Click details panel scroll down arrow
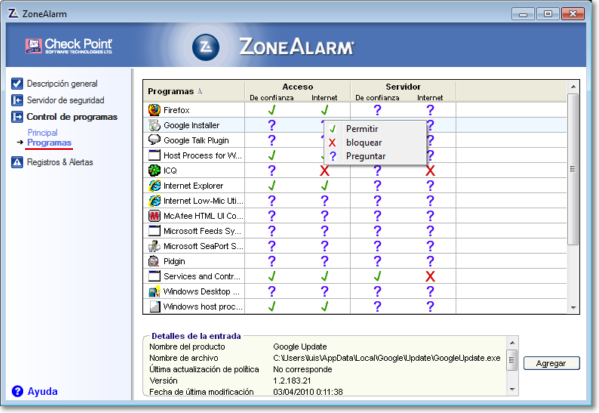 [512, 389]
